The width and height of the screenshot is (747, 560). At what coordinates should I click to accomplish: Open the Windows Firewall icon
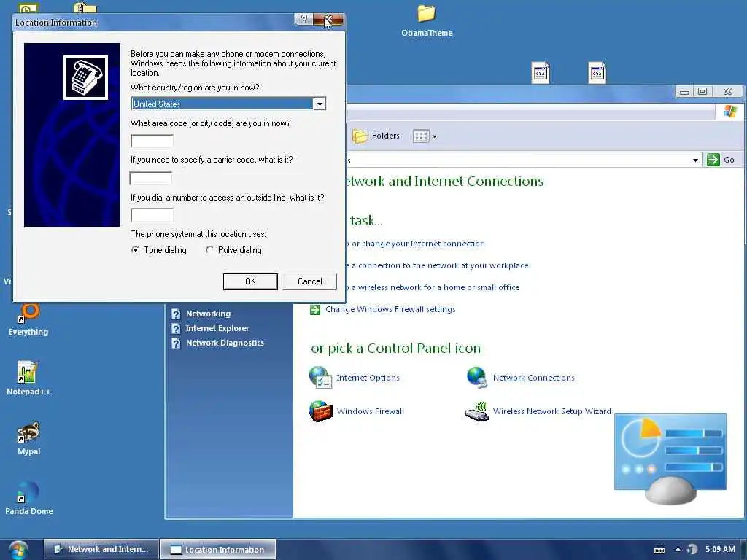click(x=356, y=411)
